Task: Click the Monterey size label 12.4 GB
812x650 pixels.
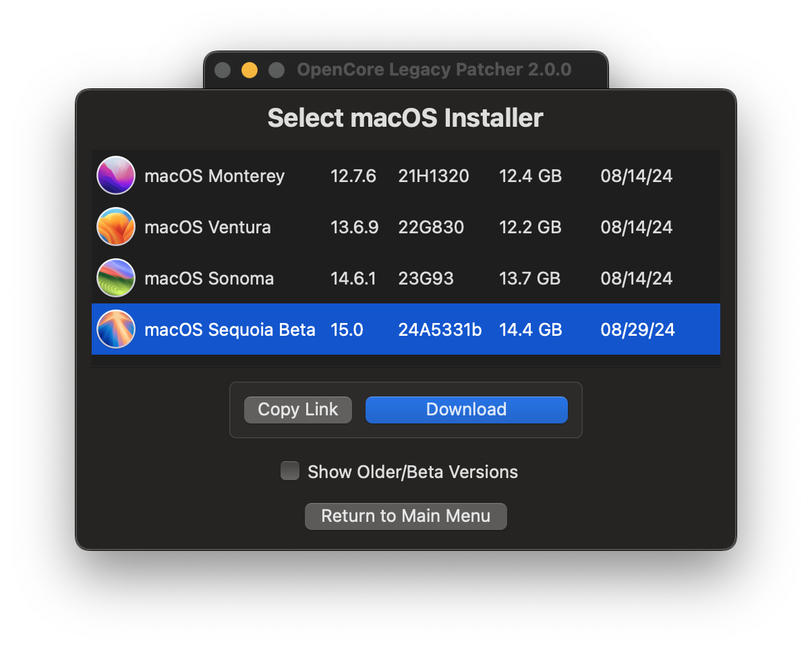Action: point(530,175)
